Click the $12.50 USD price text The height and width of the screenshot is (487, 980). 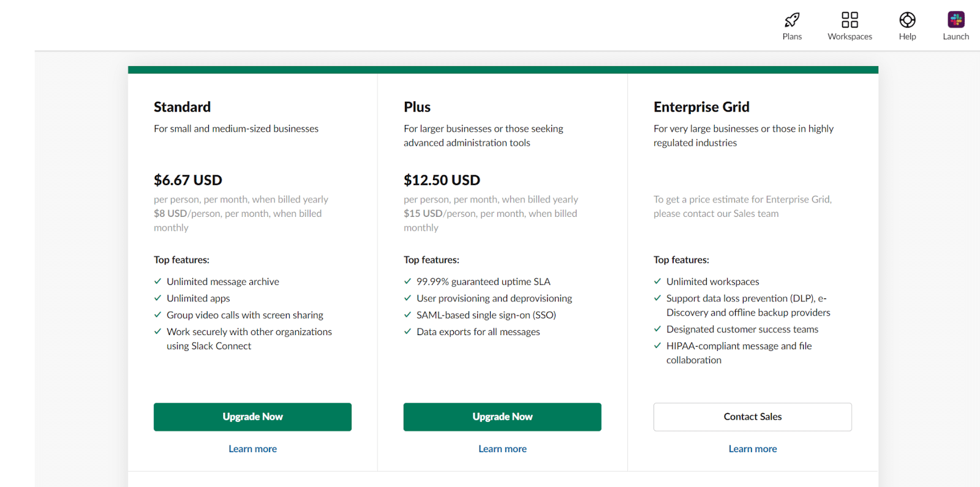(x=442, y=179)
